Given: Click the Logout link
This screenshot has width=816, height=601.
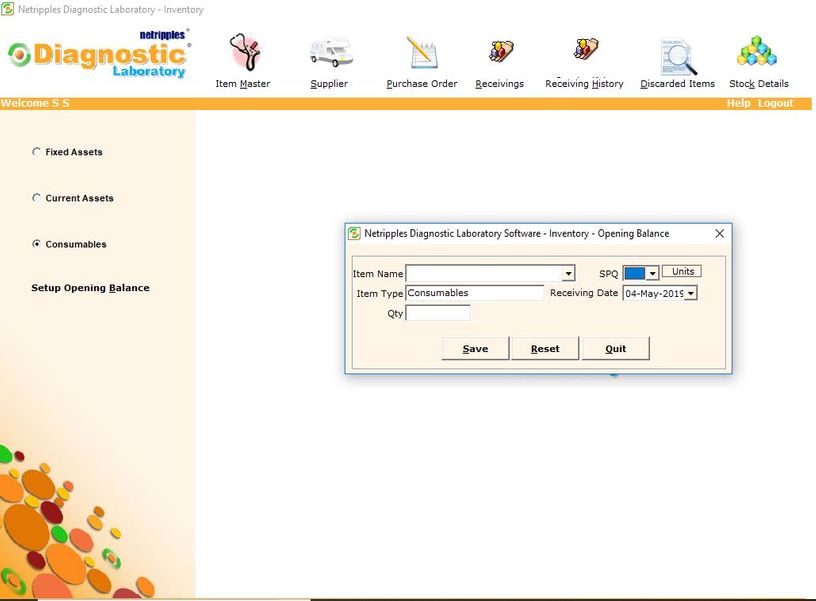Looking at the screenshot, I should 775,103.
